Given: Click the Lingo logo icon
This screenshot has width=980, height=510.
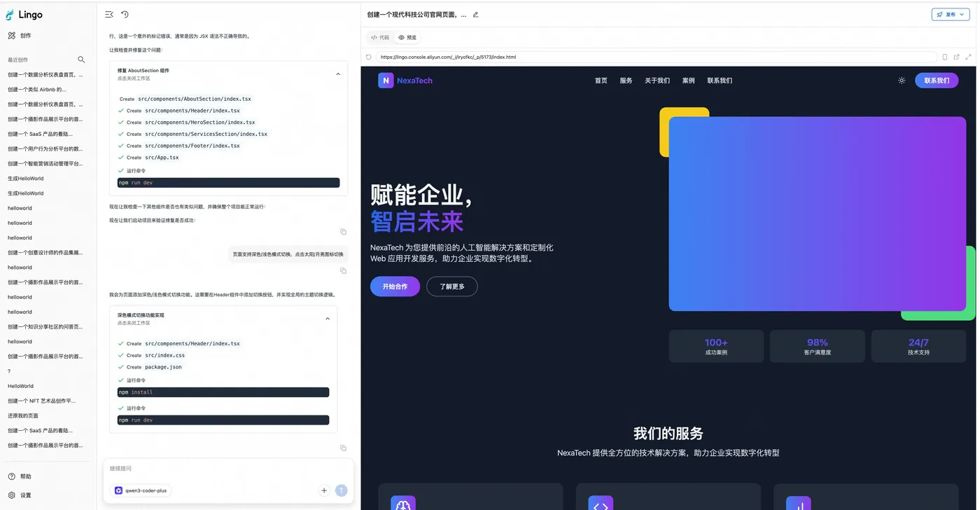Looking at the screenshot, I should point(10,15).
